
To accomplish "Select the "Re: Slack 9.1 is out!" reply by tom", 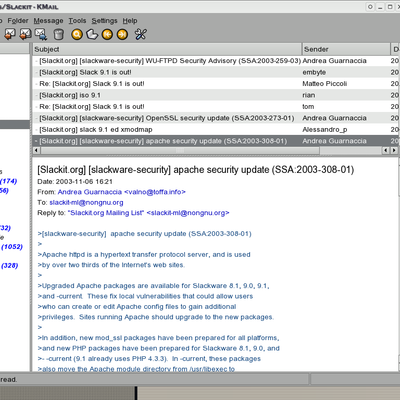I will (x=216, y=107).
